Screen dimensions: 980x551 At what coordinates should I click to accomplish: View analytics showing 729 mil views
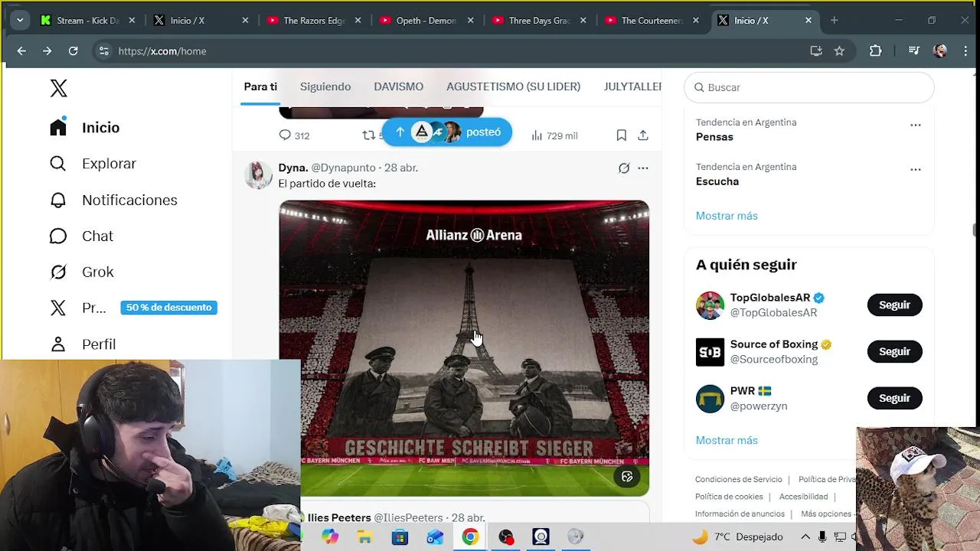[x=554, y=135]
